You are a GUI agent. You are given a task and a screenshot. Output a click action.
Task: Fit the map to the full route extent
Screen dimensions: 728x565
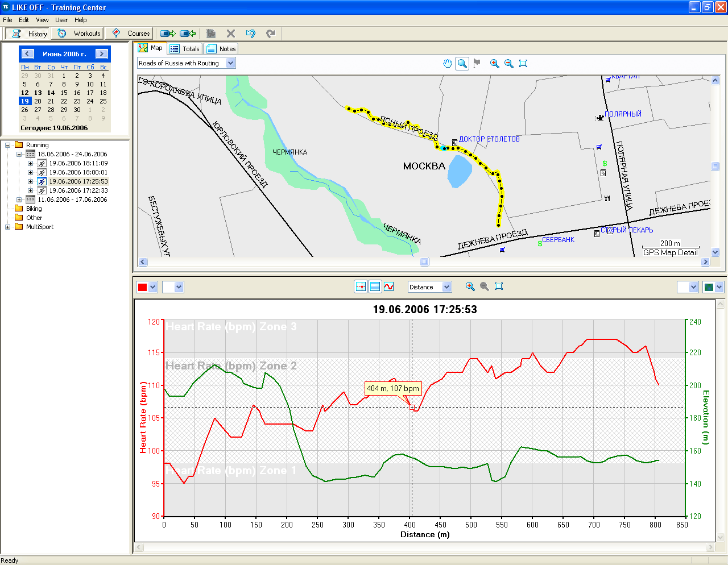click(x=523, y=64)
